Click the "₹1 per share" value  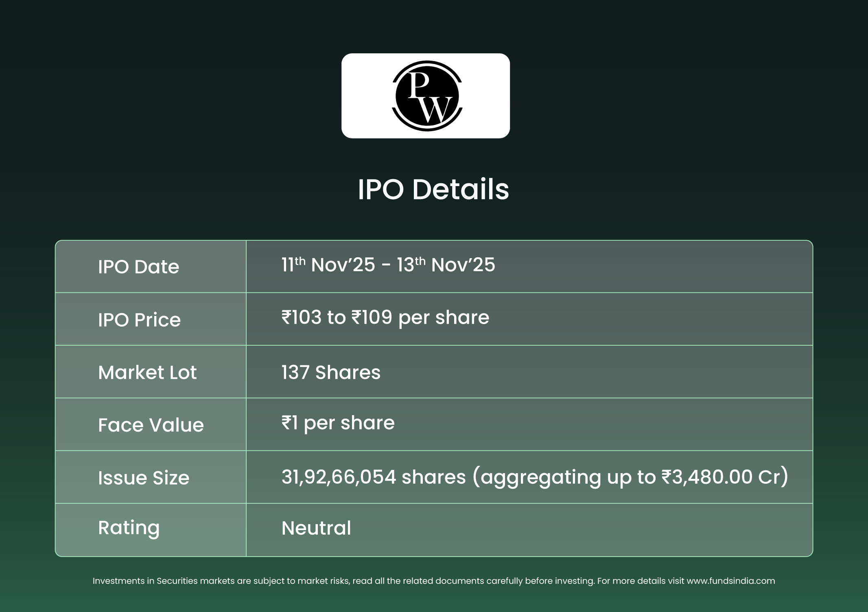click(338, 423)
